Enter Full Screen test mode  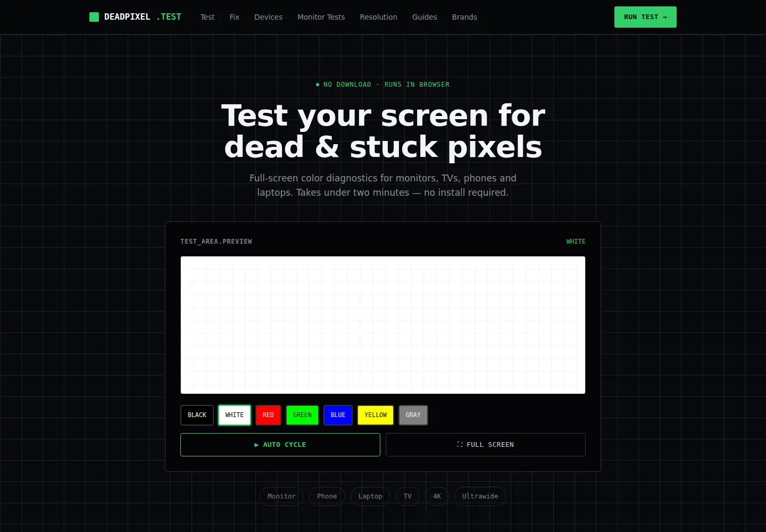click(x=486, y=445)
